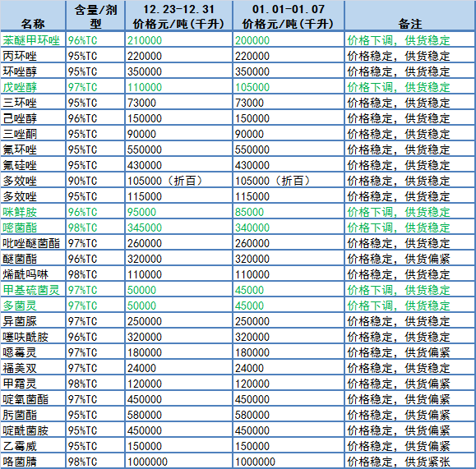The height and width of the screenshot is (469, 476).
Task: Click the 01.01-01.07 price column header
Action: pos(289,16)
